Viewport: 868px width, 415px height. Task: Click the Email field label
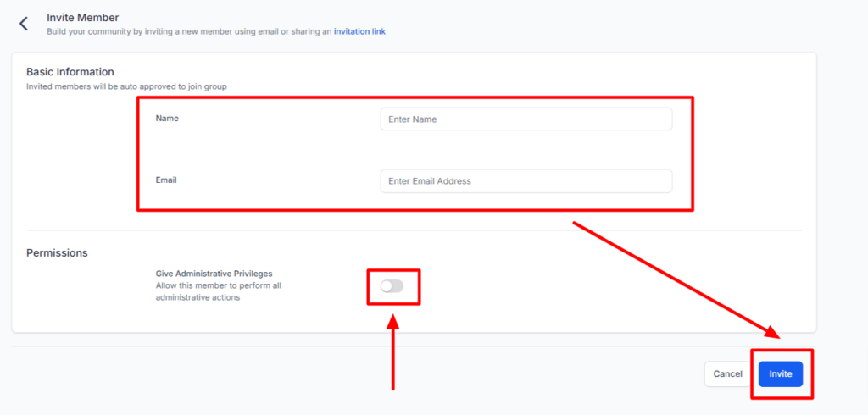[166, 180]
